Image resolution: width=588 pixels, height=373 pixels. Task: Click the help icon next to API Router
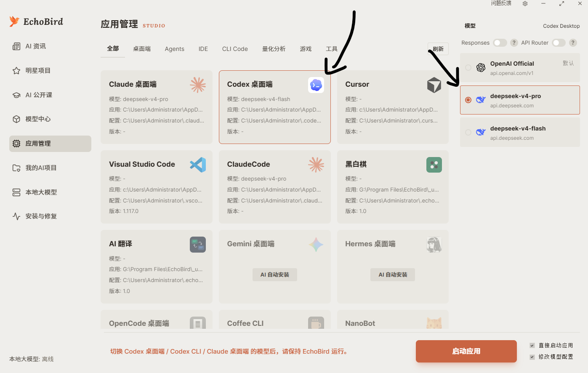click(573, 43)
